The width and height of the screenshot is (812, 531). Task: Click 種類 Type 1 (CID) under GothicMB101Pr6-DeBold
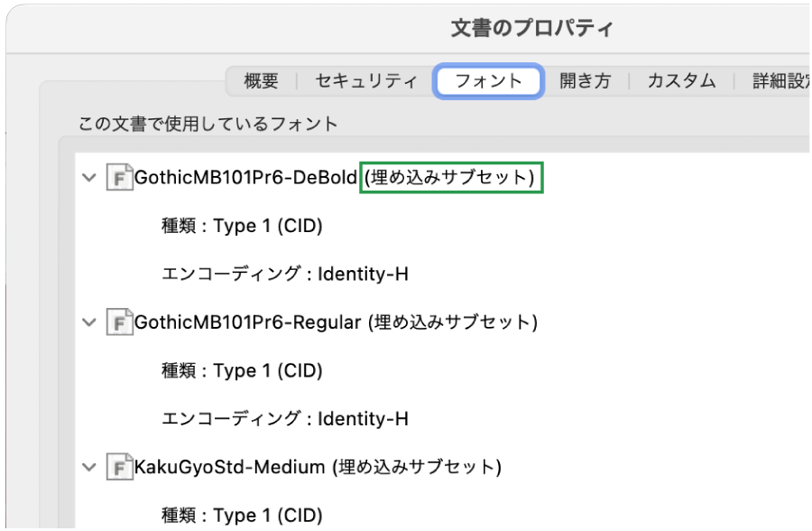pos(242,226)
